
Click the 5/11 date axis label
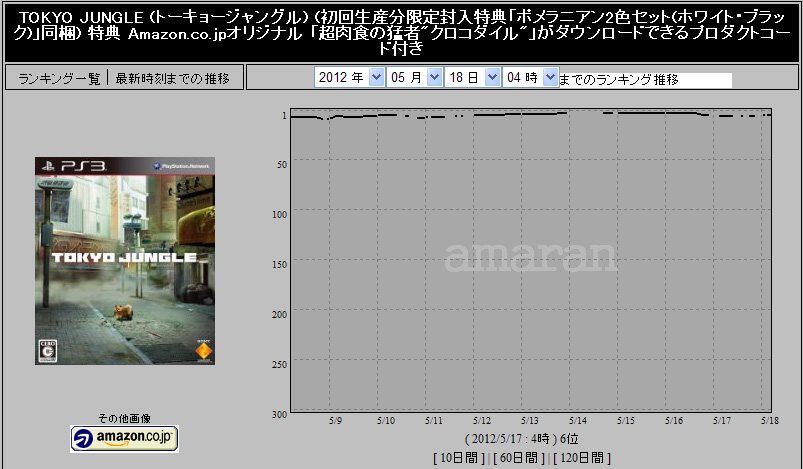click(434, 420)
